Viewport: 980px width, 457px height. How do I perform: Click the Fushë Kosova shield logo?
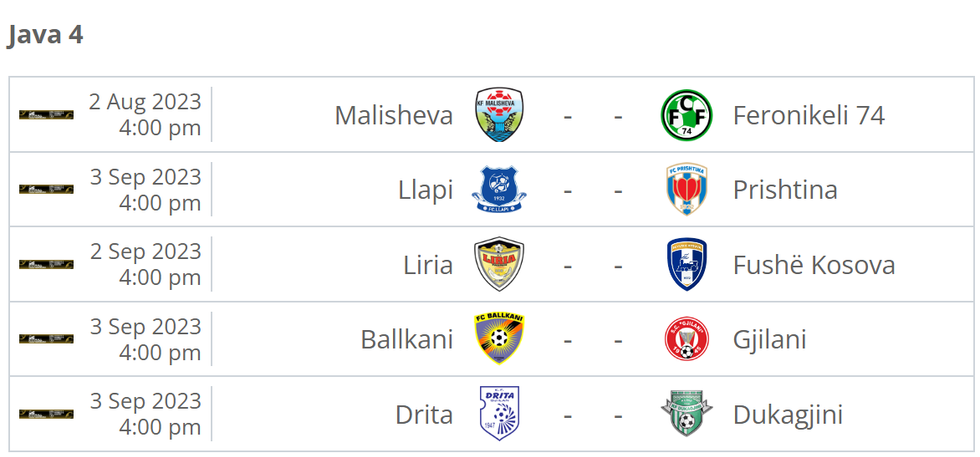pyautogui.click(x=686, y=265)
